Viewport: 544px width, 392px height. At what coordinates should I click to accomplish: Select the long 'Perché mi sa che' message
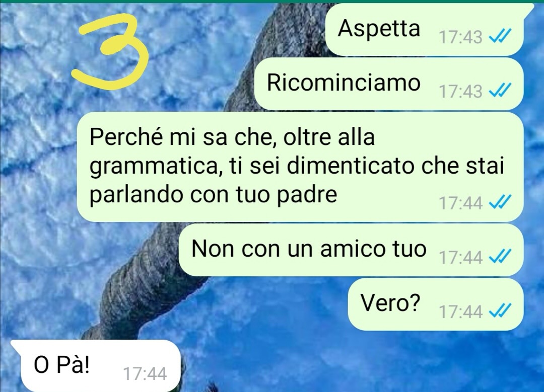(x=300, y=167)
